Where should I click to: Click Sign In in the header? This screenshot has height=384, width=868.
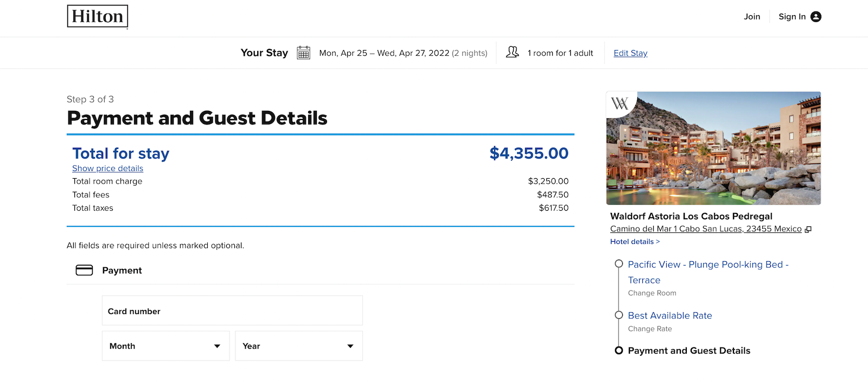[x=792, y=17]
